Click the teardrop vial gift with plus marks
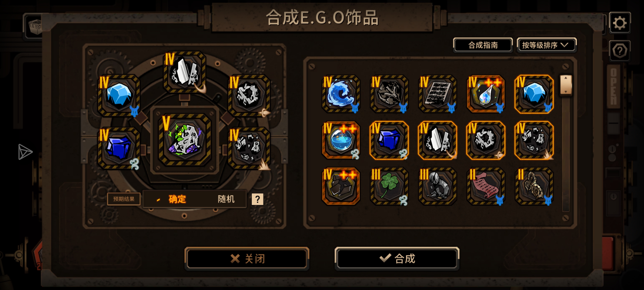This screenshot has width=644, height=290. [x=486, y=94]
